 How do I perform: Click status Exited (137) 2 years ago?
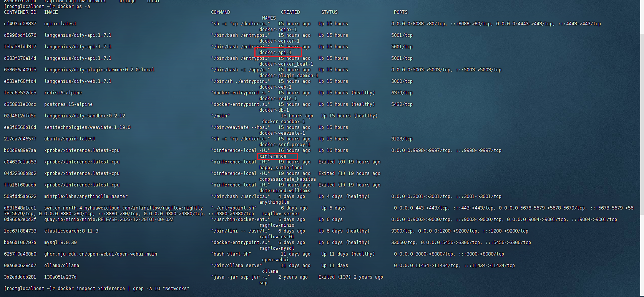click(351, 277)
